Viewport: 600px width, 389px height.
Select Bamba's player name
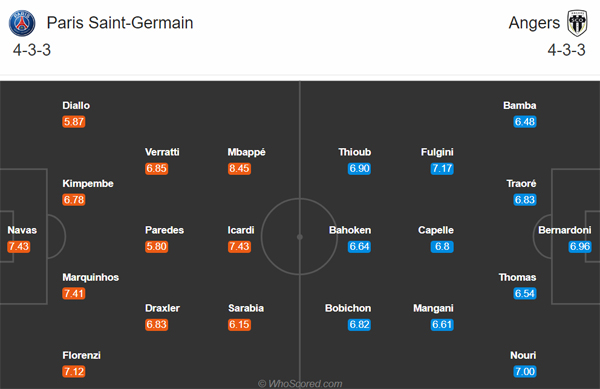pos(519,105)
